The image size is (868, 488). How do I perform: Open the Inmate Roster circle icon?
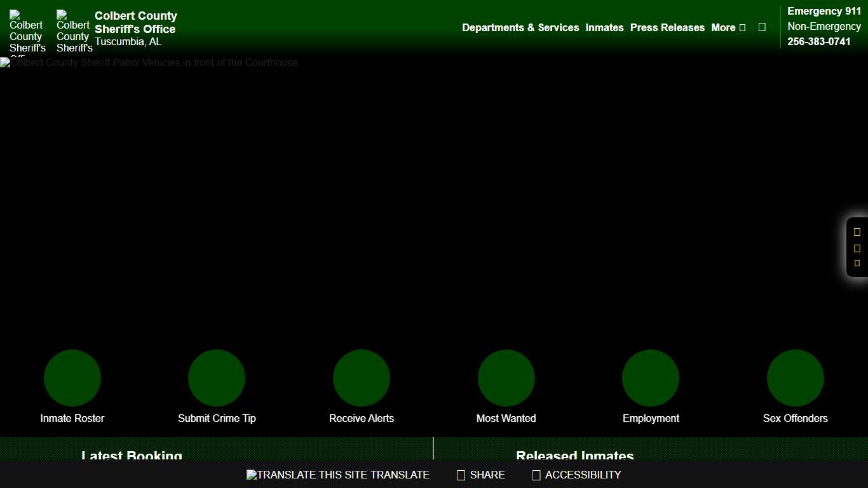72,378
